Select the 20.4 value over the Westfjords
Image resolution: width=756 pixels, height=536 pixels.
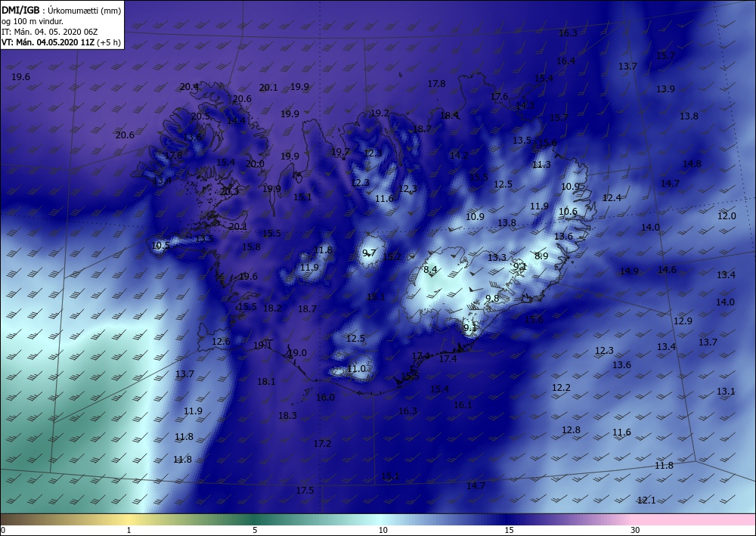click(x=189, y=87)
